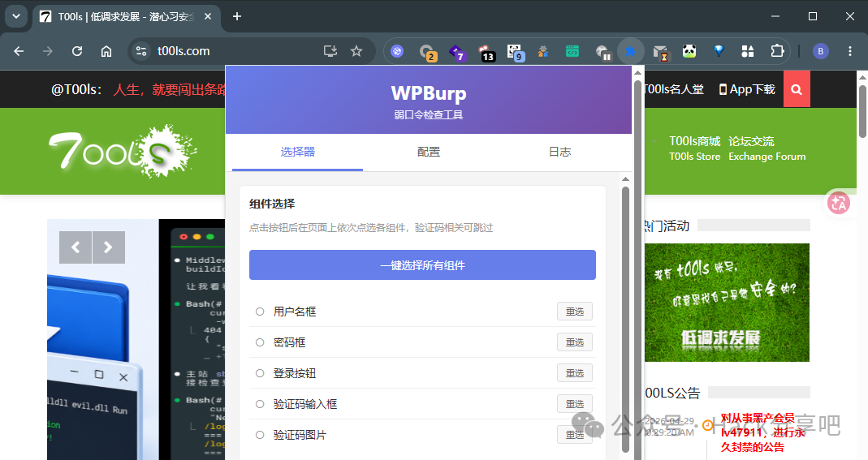The height and width of the screenshot is (460, 868).
Task: Click the panda extension icon
Action: [689, 51]
